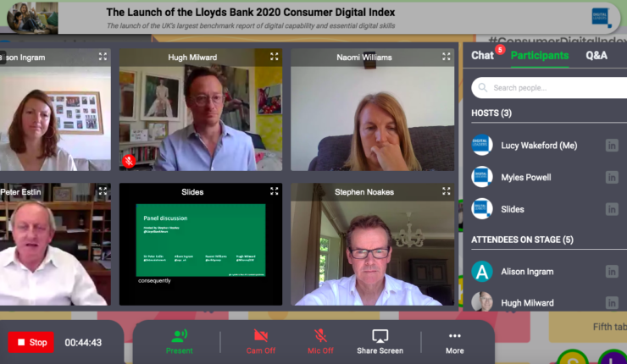Click Hugh Milward's red muted mic icon
Screen dimensions: 627x364
pos(129,161)
